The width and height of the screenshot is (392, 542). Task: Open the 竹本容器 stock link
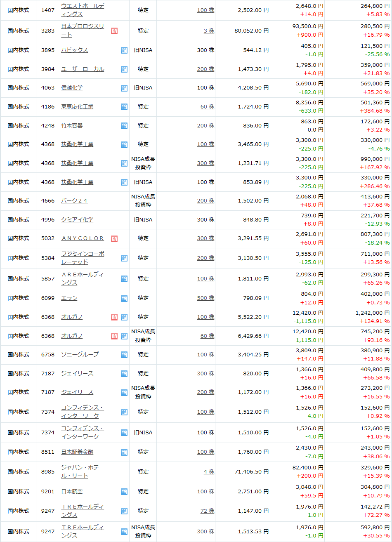72,125
